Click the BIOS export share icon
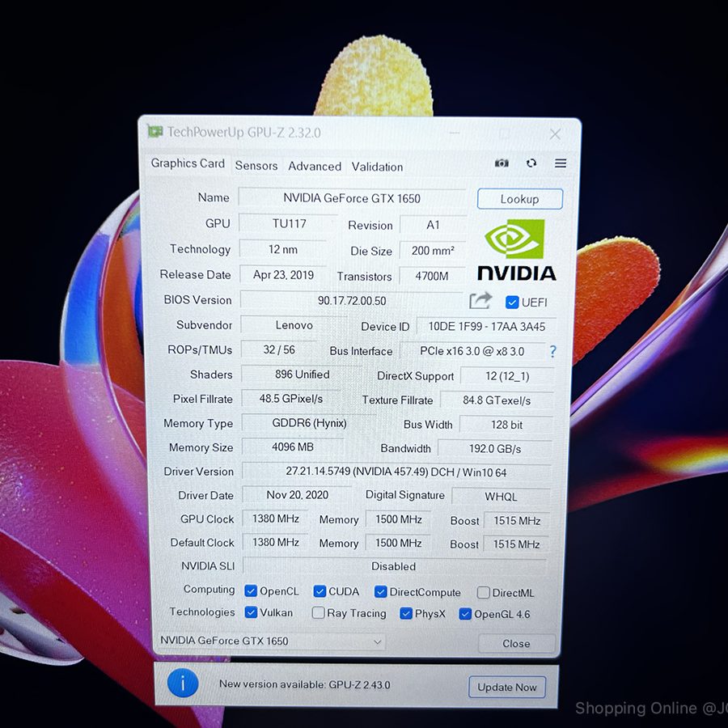 click(480, 300)
